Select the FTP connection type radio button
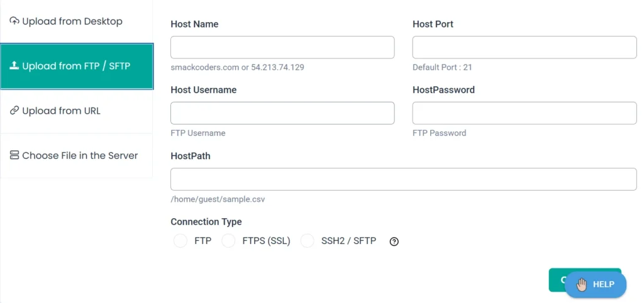Viewport: 644px width, 303px height. pos(180,241)
